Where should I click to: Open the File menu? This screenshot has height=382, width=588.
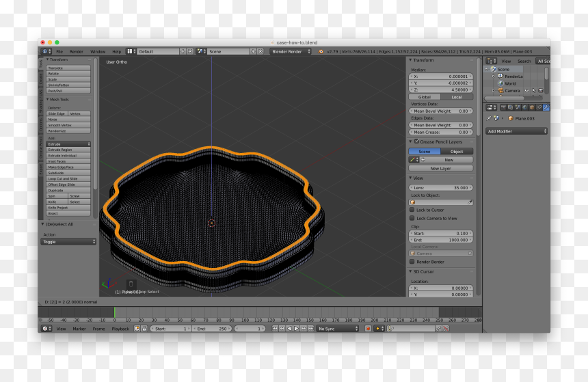[59, 51]
